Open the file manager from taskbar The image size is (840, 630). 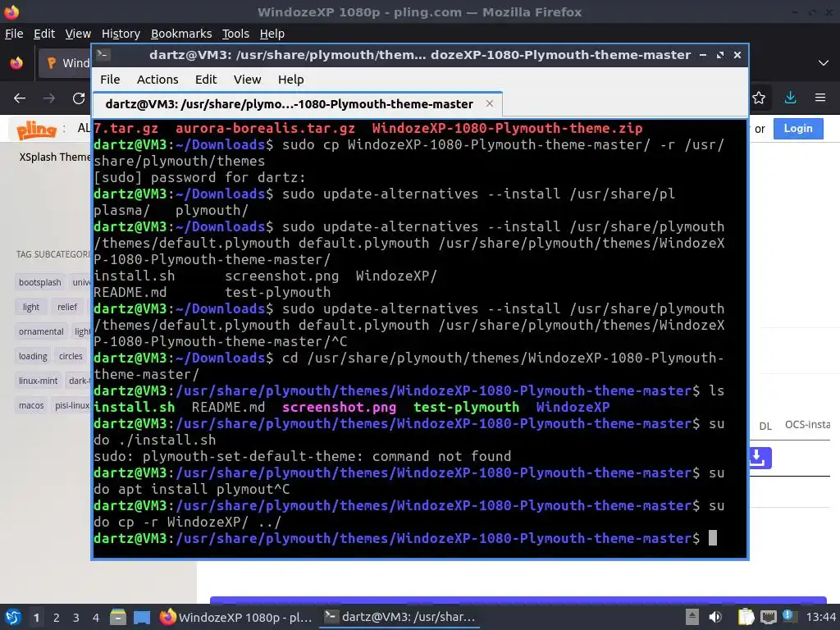(x=118, y=617)
